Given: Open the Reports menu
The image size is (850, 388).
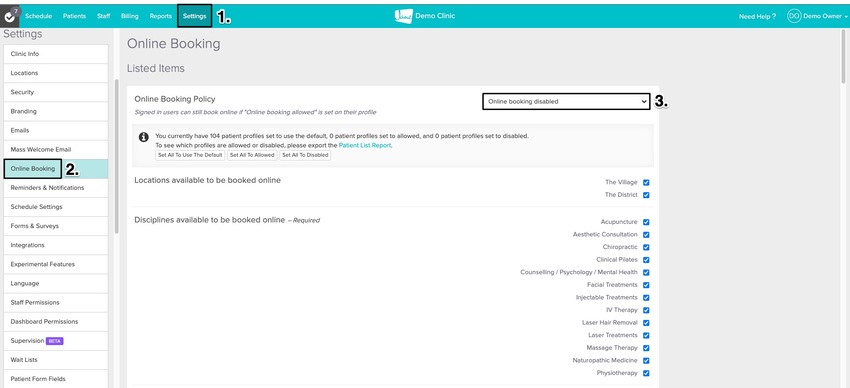Looking at the screenshot, I should point(160,16).
